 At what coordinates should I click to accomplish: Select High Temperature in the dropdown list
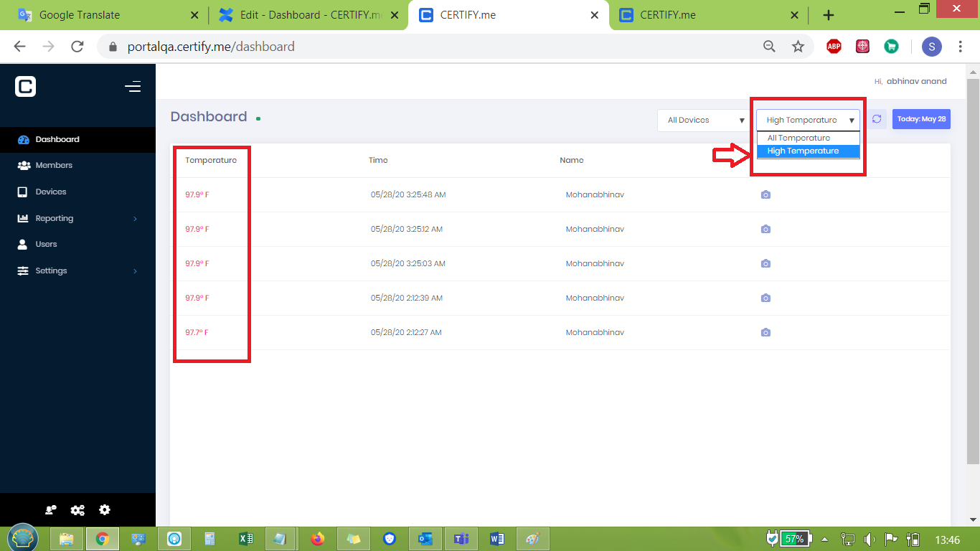point(809,151)
